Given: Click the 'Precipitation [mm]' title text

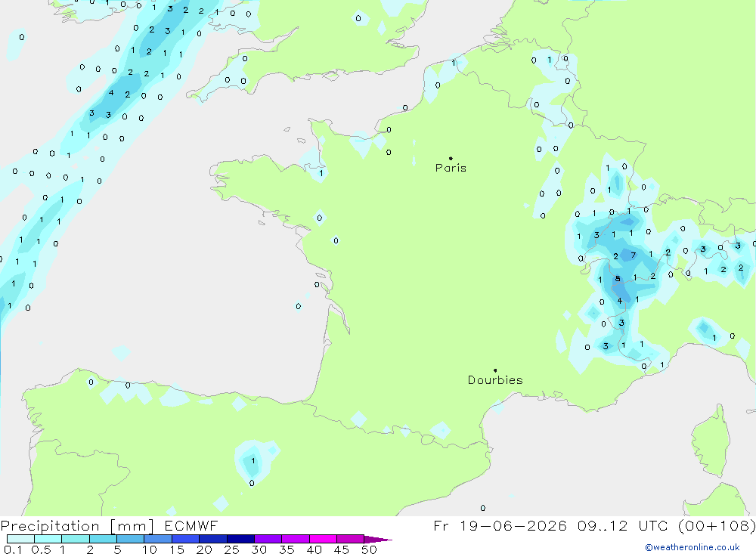Looking at the screenshot, I should pos(77,526).
